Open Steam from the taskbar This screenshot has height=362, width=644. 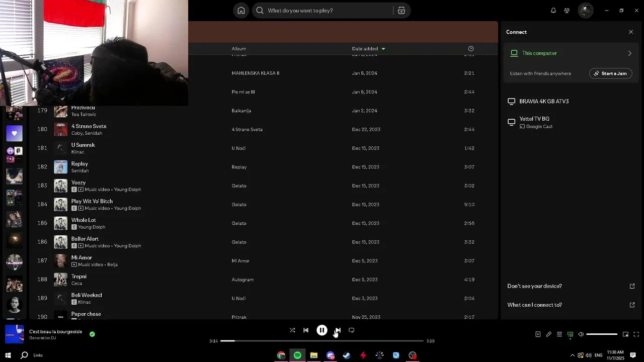pyautogui.click(x=347, y=355)
